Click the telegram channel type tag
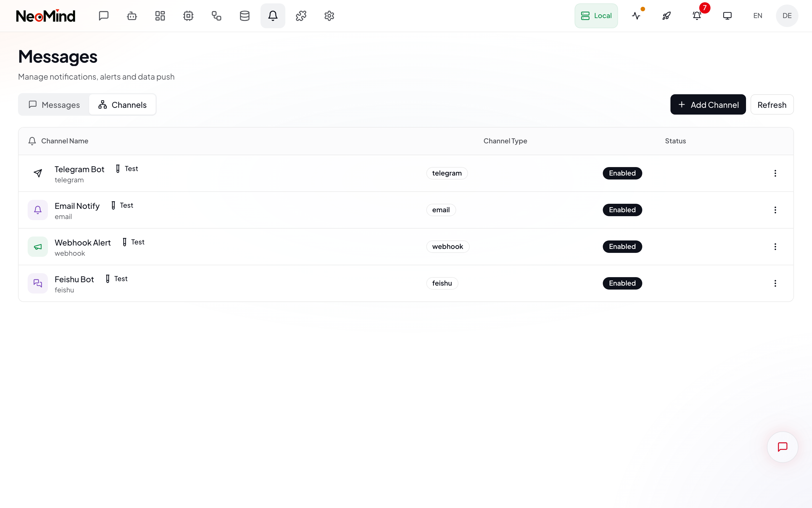Viewport: 812px width, 508px height. pyautogui.click(x=447, y=173)
